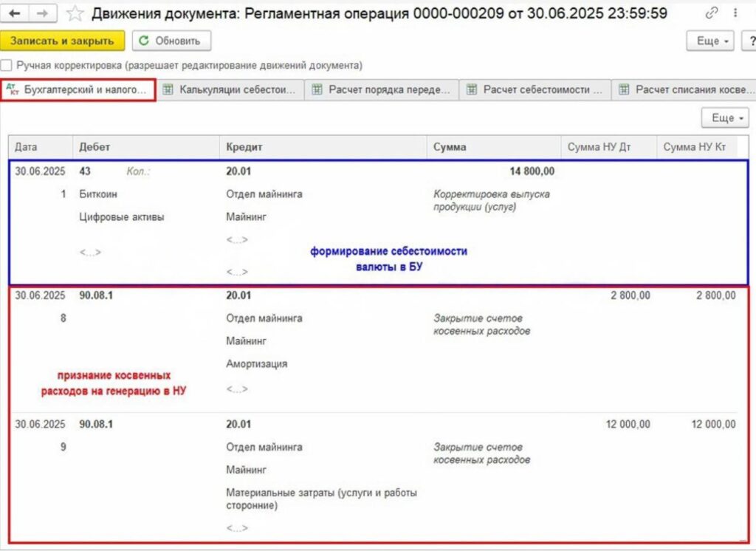Sort by the Сумма column header

click(450, 147)
